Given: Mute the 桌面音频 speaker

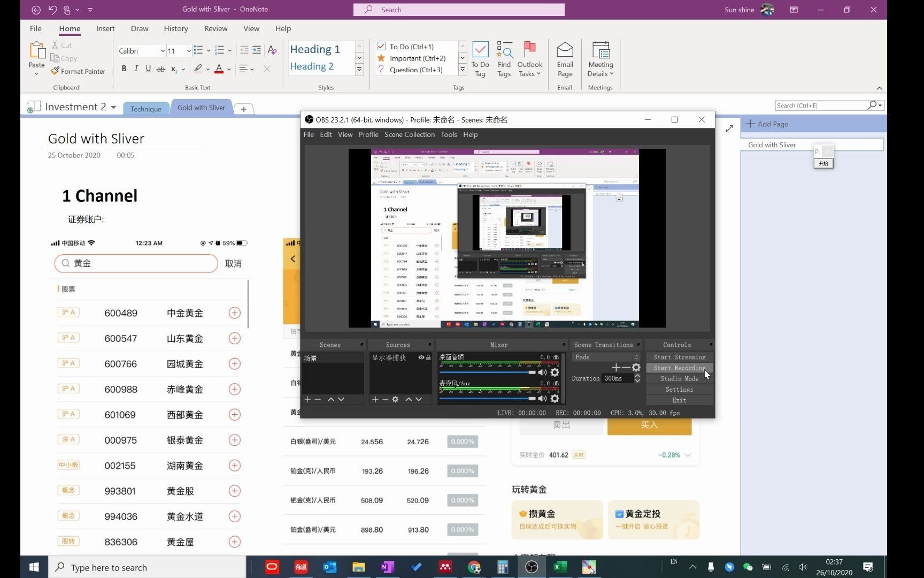Looking at the screenshot, I should (x=542, y=372).
